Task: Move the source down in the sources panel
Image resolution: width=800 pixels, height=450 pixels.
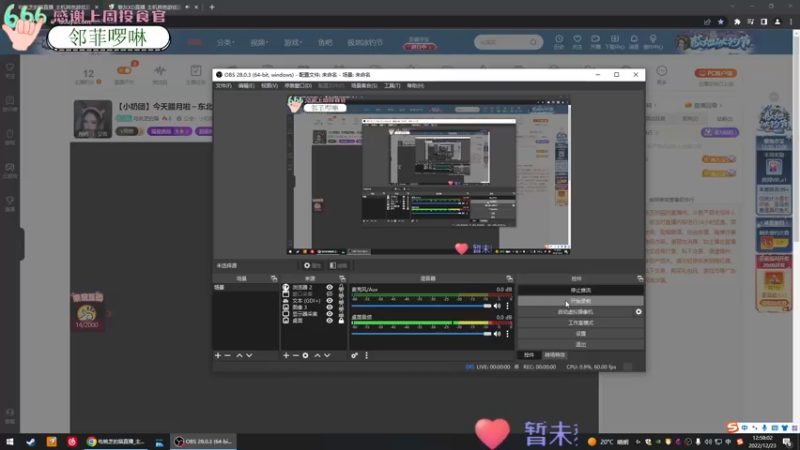Action: point(327,355)
